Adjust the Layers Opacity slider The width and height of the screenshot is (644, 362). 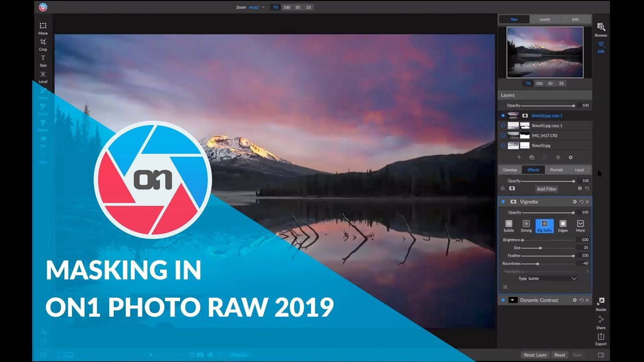[x=548, y=106]
